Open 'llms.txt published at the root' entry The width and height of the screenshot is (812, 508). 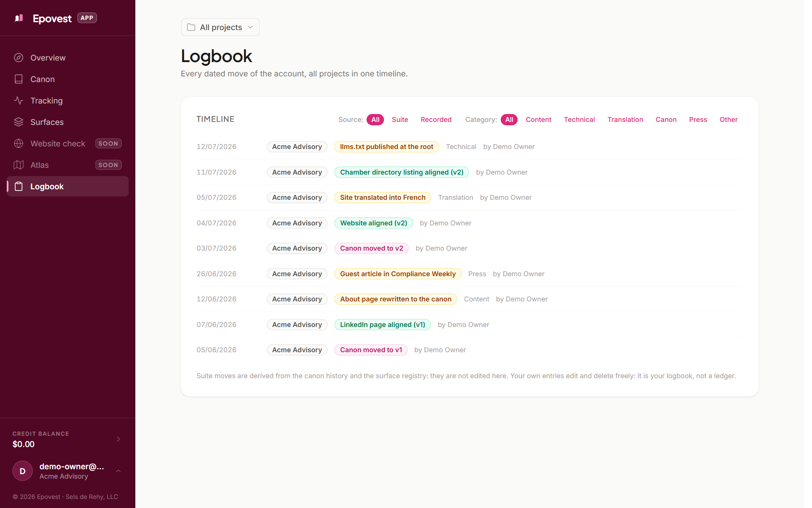click(x=386, y=147)
